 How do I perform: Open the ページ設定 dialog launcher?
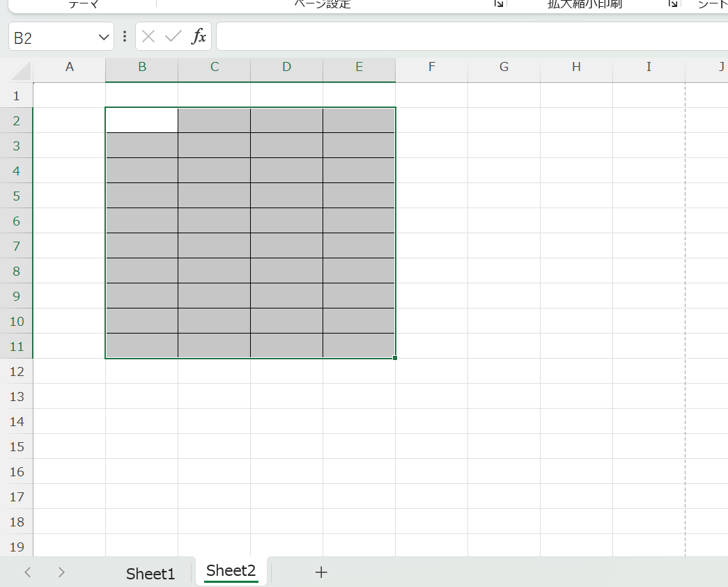point(499,4)
